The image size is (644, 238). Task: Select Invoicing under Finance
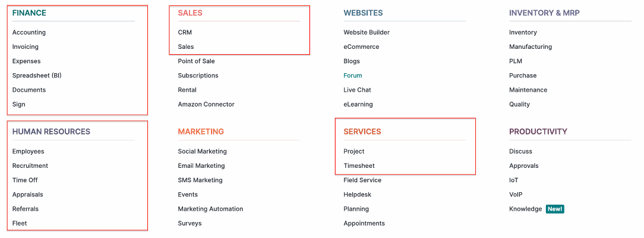[x=26, y=47]
